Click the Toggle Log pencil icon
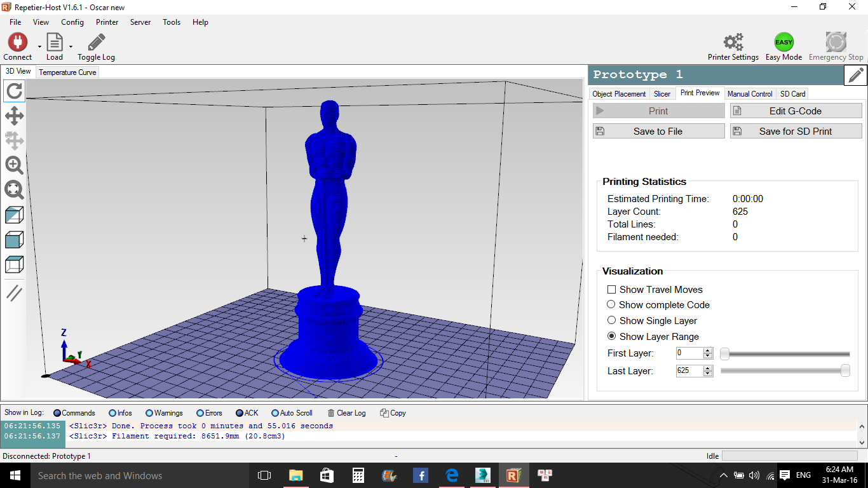 [x=97, y=42]
